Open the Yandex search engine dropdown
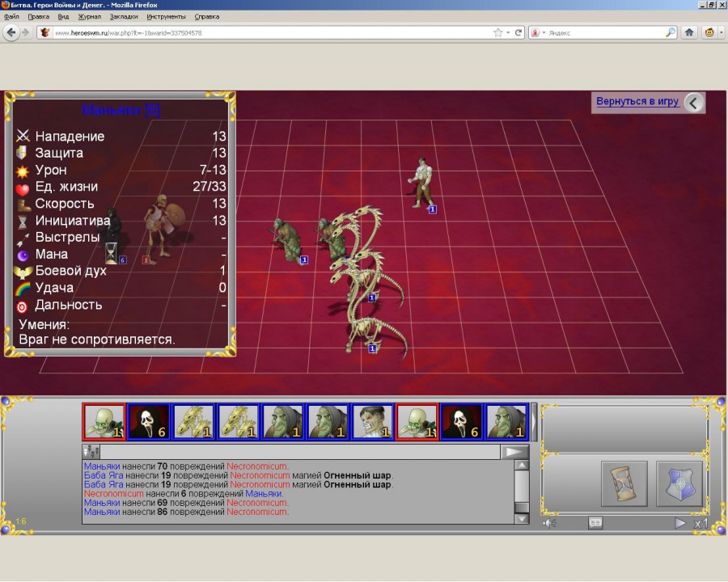Screen dimensions: 728x582 pos(537,32)
